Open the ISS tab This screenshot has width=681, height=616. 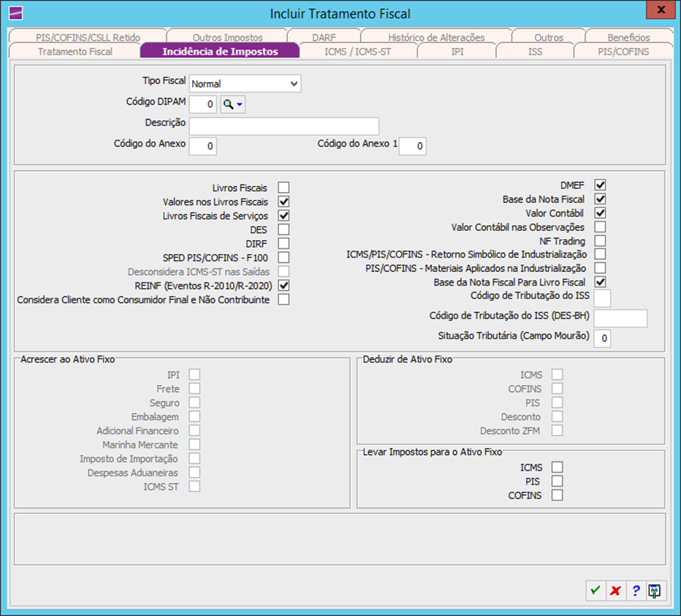[x=535, y=51]
